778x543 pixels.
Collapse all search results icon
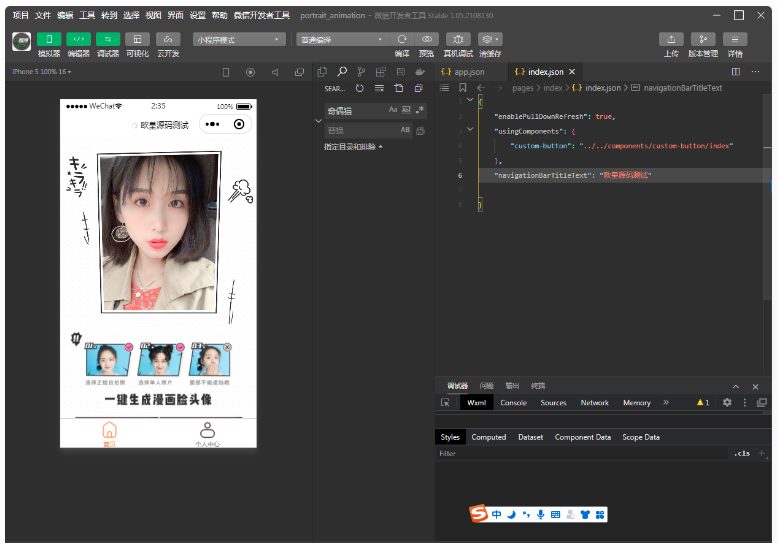click(418, 88)
